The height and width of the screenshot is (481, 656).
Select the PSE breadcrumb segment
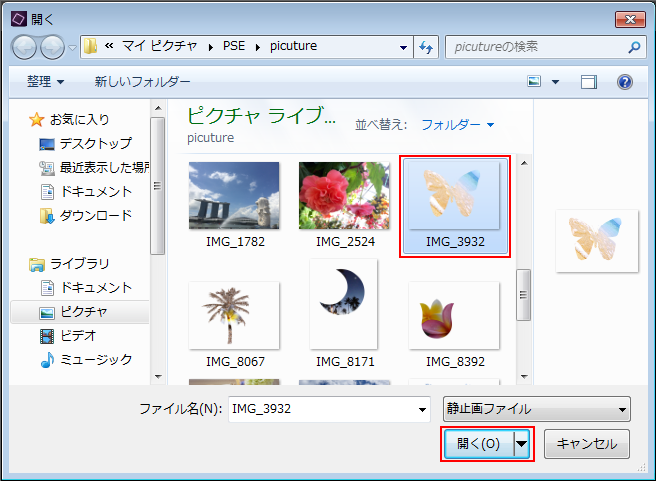[234, 46]
